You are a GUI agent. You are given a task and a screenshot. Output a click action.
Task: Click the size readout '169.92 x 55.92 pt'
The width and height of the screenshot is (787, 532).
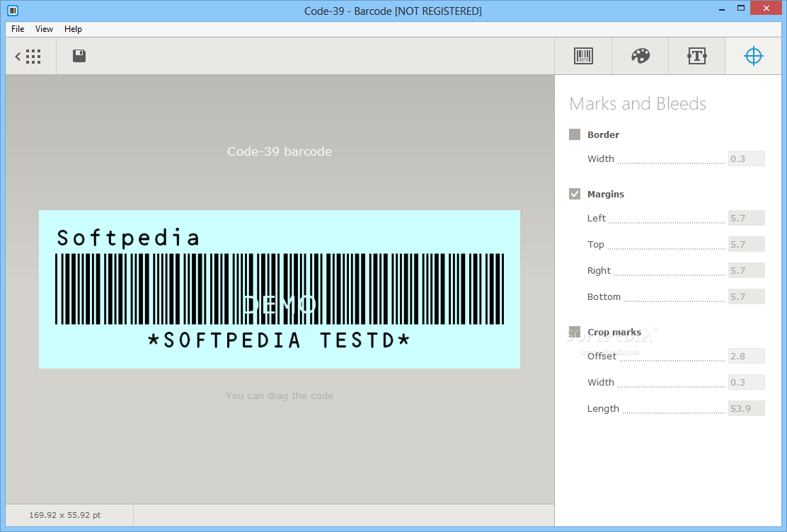pyautogui.click(x=64, y=515)
